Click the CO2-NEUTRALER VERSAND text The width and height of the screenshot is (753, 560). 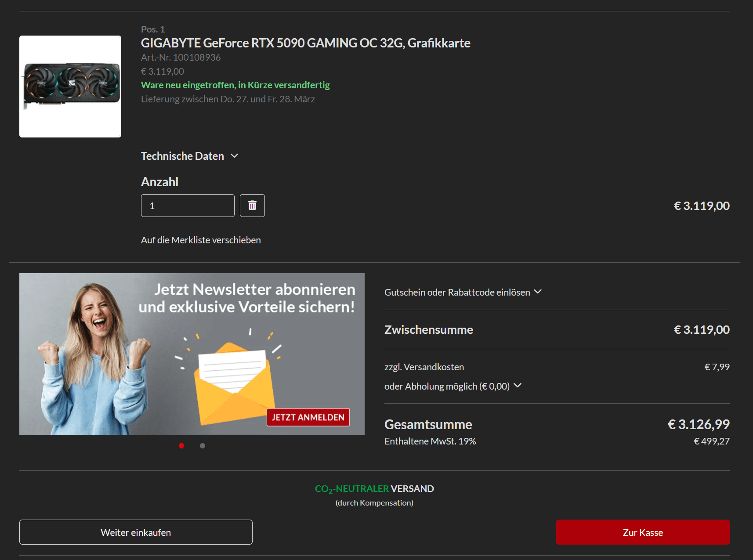[374, 489]
